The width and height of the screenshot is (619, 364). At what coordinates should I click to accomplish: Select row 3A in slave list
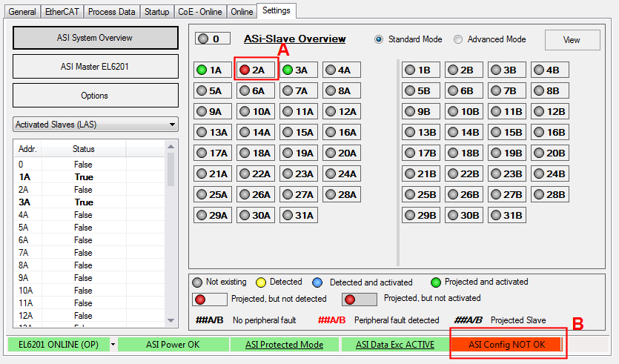point(89,202)
